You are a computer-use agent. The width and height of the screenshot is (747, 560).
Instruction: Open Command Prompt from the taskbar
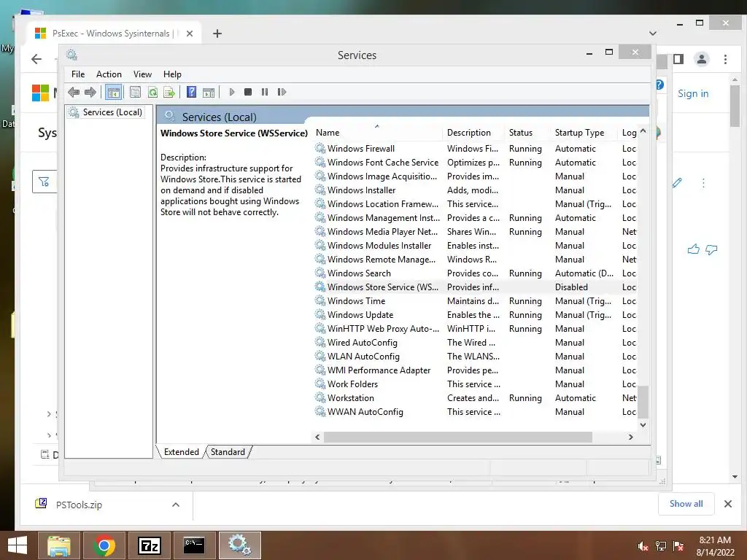point(194,545)
